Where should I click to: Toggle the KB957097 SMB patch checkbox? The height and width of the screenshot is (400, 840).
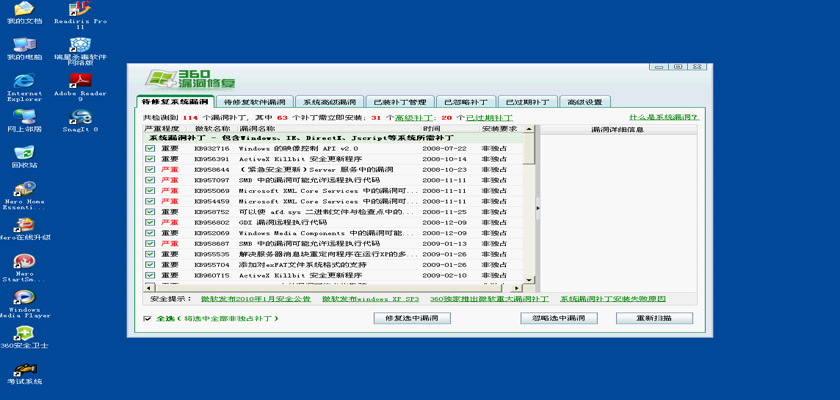point(150,180)
